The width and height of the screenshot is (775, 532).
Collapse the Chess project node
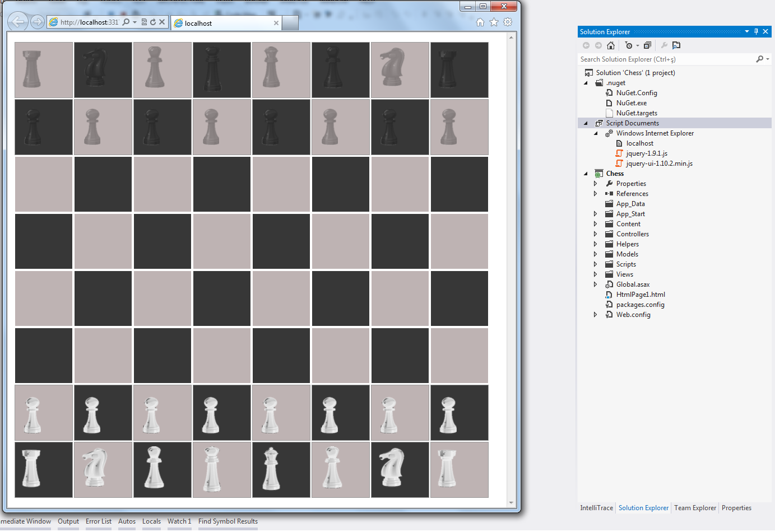tap(586, 174)
